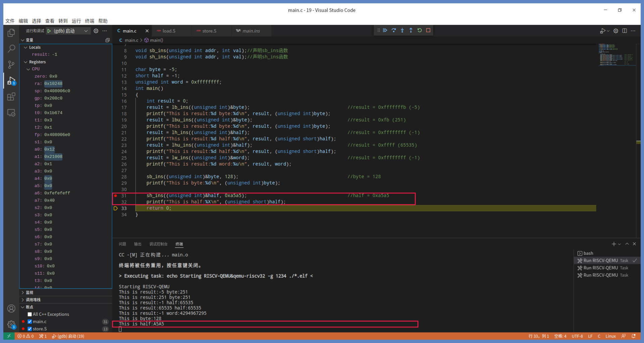Image resolution: width=644 pixels, height=343 pixels.
Task: Collapse the Registers tree section
Action: [26, 62]
